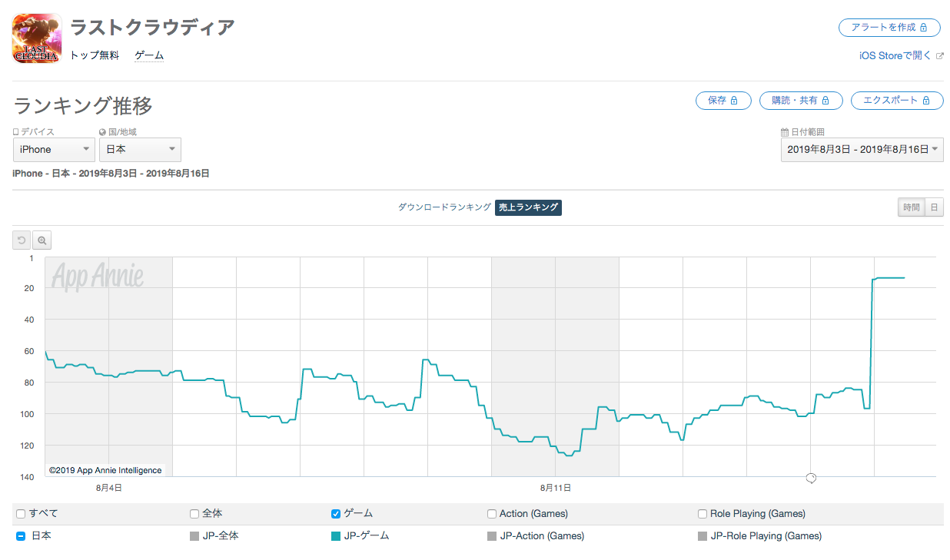Open the iOS Storeで開く link

coord(895,55)
